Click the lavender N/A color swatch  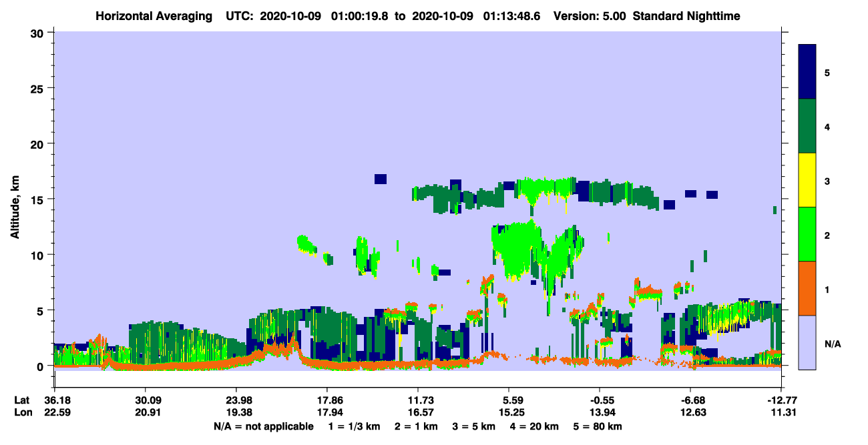(x=807, y=342)
